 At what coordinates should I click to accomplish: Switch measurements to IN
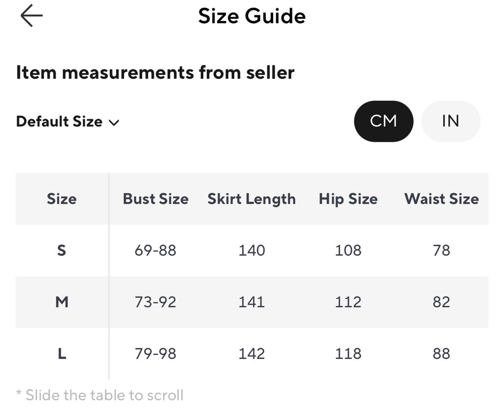(x=451, y=121)
